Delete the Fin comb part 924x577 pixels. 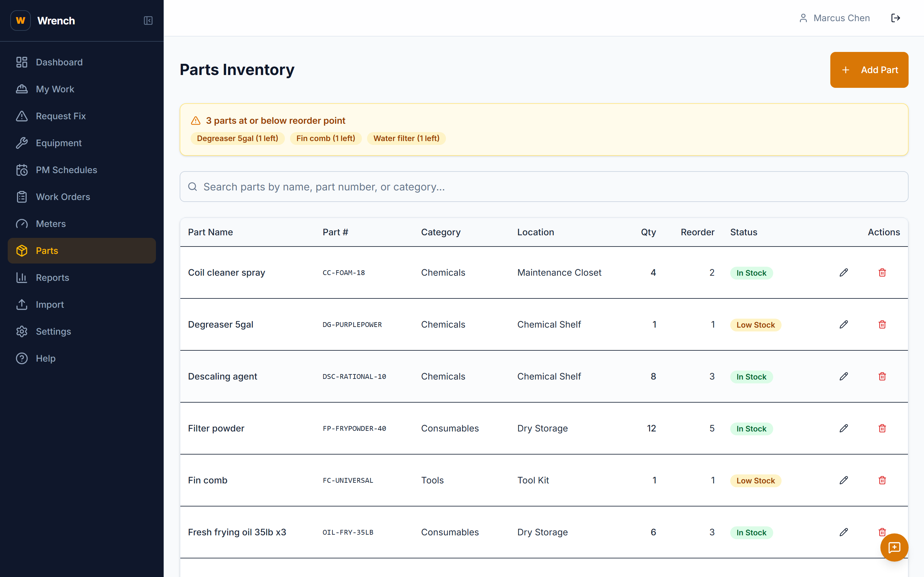882,480
